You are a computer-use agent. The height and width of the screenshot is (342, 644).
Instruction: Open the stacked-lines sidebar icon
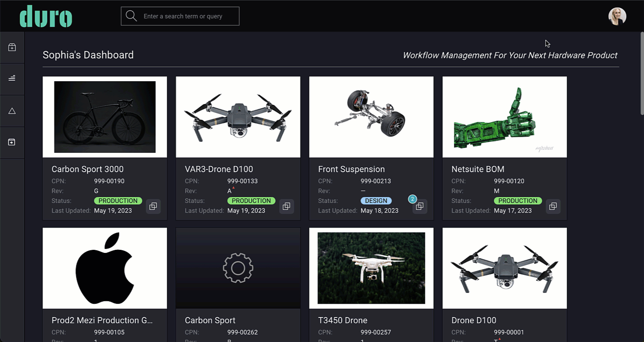(x=12, y=79)
